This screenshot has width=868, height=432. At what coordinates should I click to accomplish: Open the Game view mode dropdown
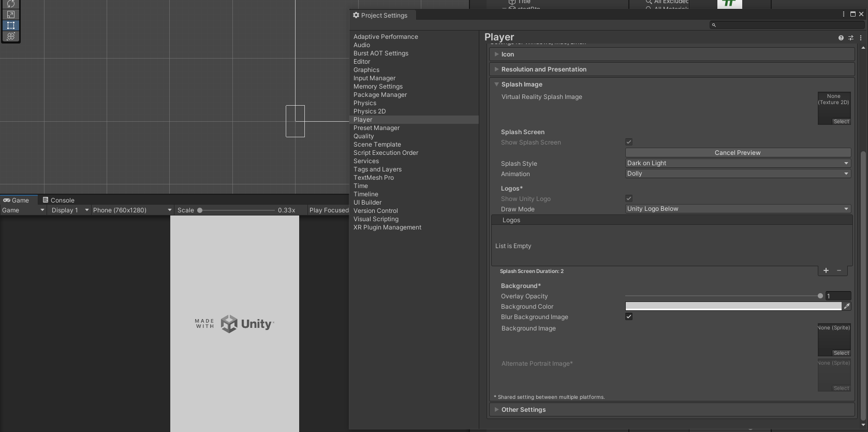click(23, 210)
